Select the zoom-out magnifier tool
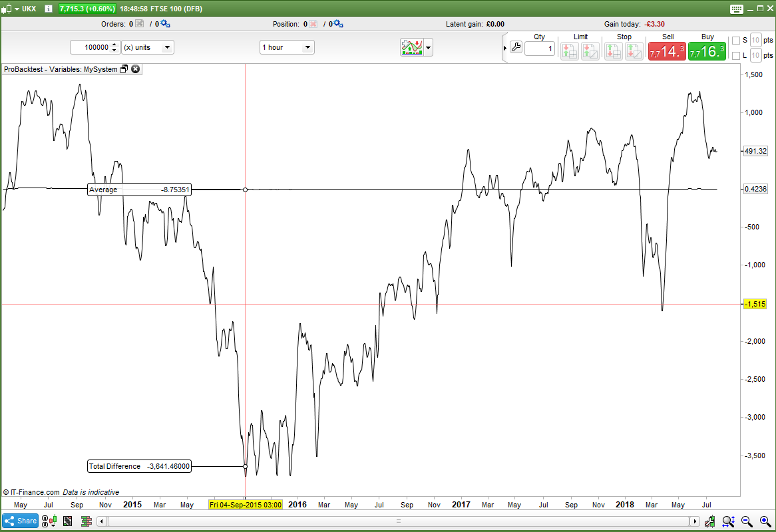Viewport: 776px width, 532px height. click(746, 521)
